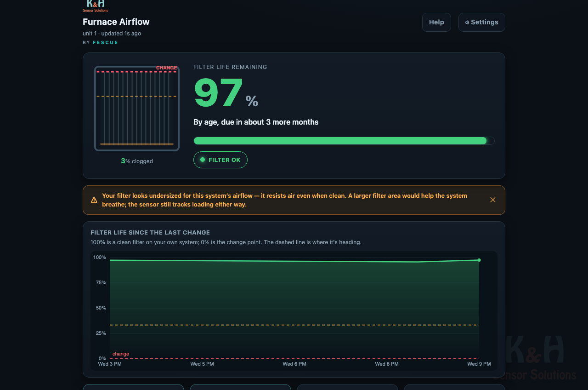Click 'FILTER LIFE SINCE THE LAST CHANGE' heading

[150, 233]
